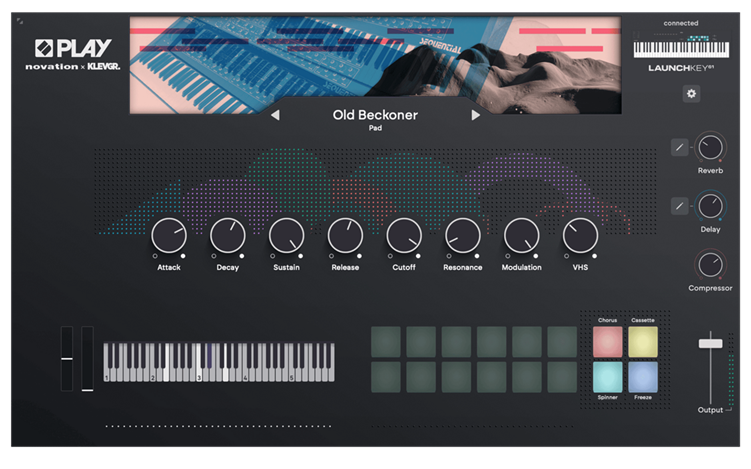The image size is (751, 469).
Task: Click the Release knob
Action: 345,236
